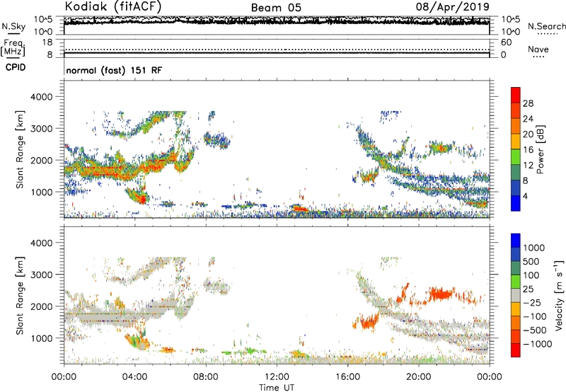Image resolution: width=566 pixels, height=392 pixels.
Task: Select the "Velocity [m s-1]" color bar title
Action: pos(559,296)
